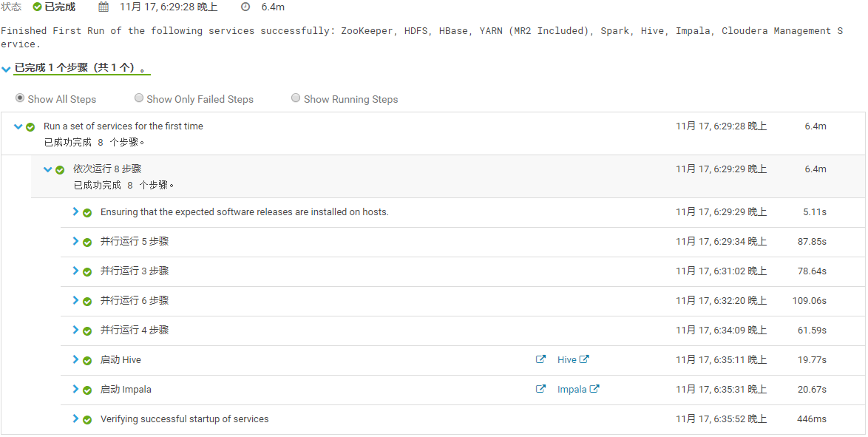
Task: Collapse the '依次运行 8 步骤' group
Action: pyautogui.click(x=47, y=169)
